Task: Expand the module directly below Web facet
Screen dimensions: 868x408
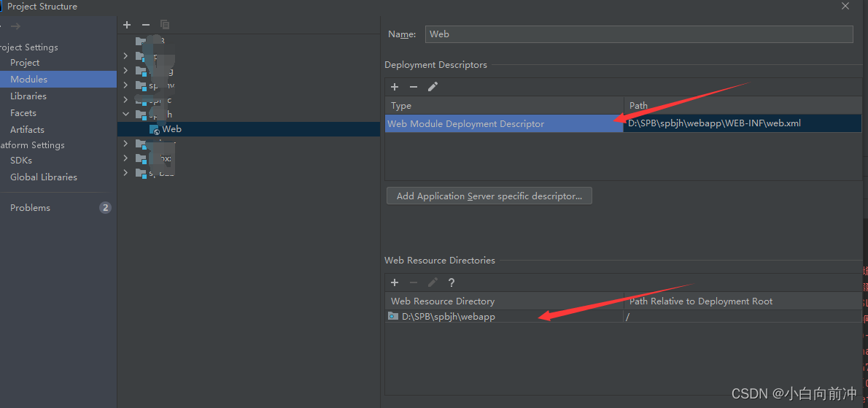Action: (125, 144)
